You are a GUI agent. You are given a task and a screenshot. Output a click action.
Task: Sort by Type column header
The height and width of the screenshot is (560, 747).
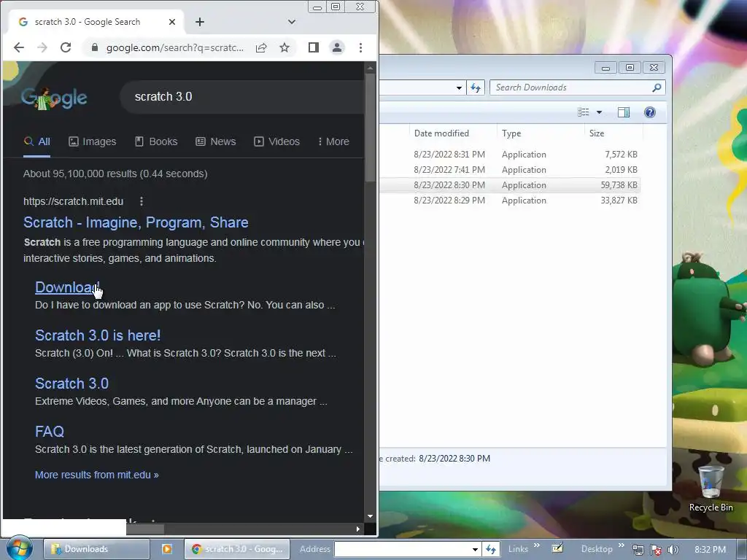tap(541, 133)
